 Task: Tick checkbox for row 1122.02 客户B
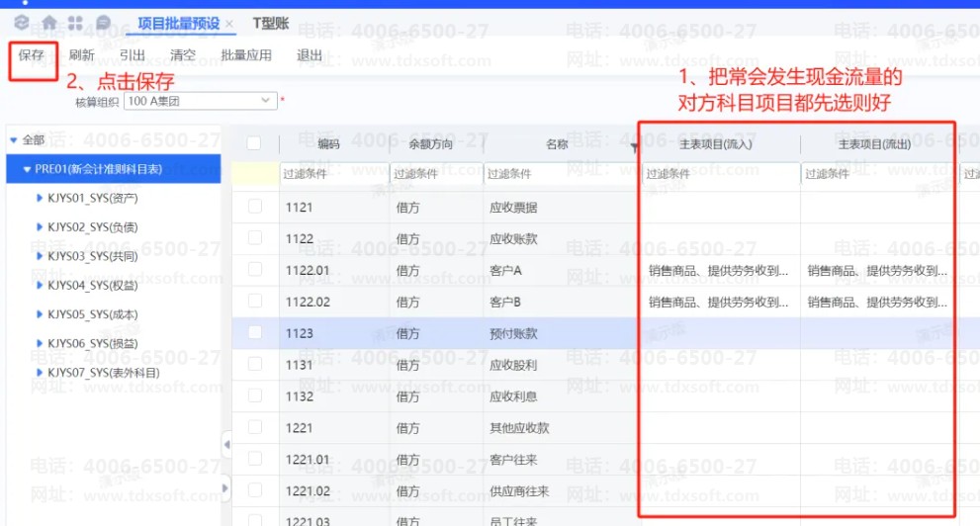[255, 301]
